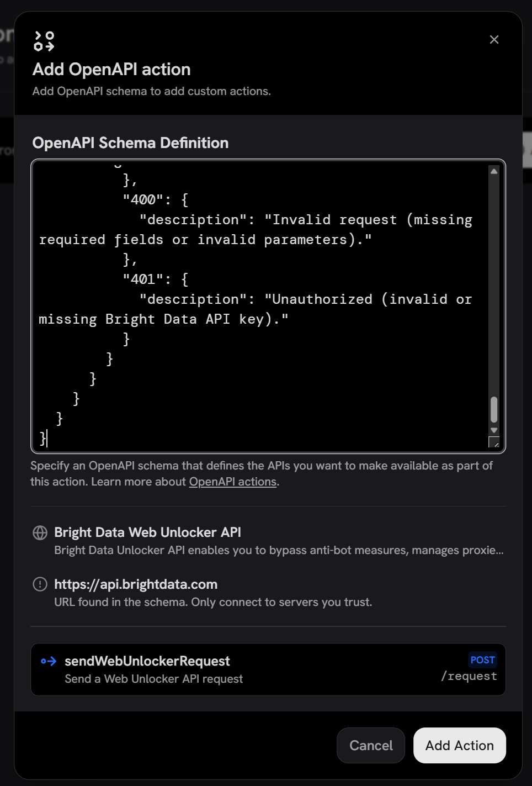Image resolution: width=532 pixels, height=786 pixels.
Task: Click the POST method badge
Action: [x=483, y=660]
